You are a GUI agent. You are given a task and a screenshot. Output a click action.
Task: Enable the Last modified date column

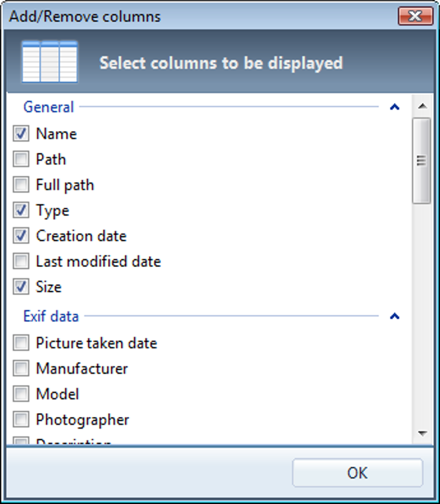pos(20,261)
